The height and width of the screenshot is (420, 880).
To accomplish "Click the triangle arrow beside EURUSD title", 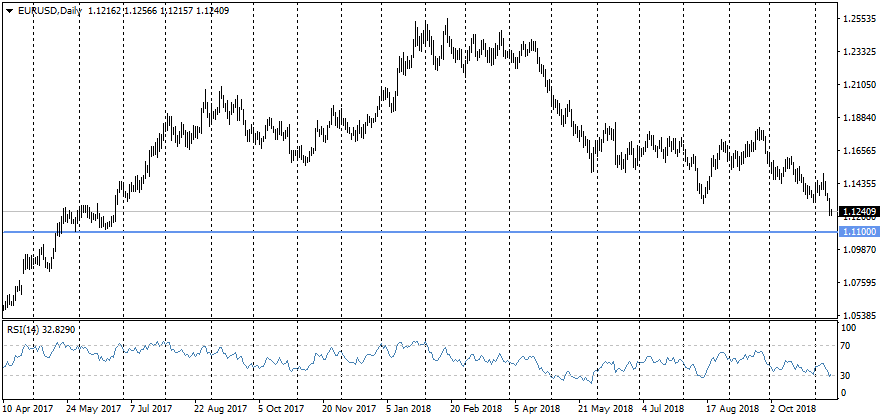I will (x=9, y=10).
